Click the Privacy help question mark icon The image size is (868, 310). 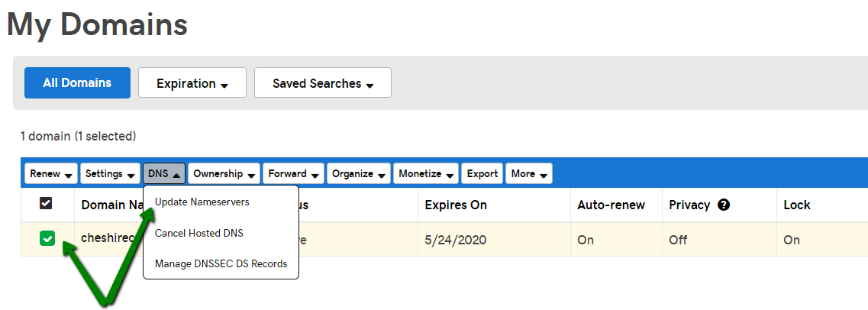pos(724,205)
